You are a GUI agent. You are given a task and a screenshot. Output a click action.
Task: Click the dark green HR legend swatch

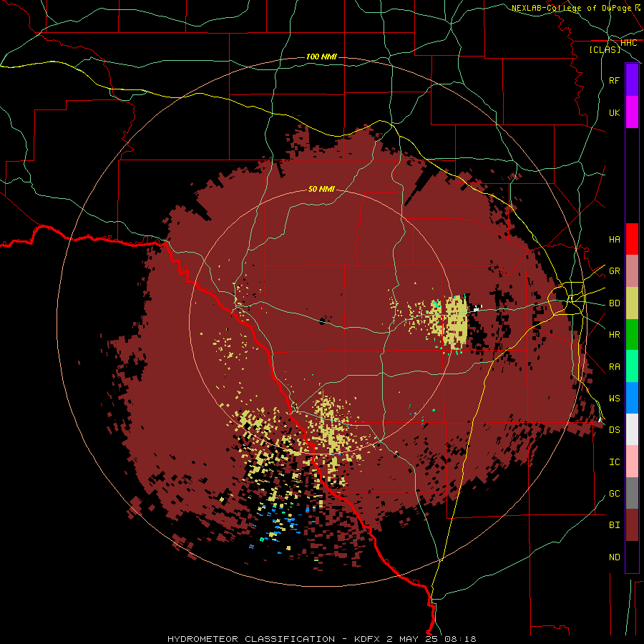pyautogui.click(x=632, y=335)
